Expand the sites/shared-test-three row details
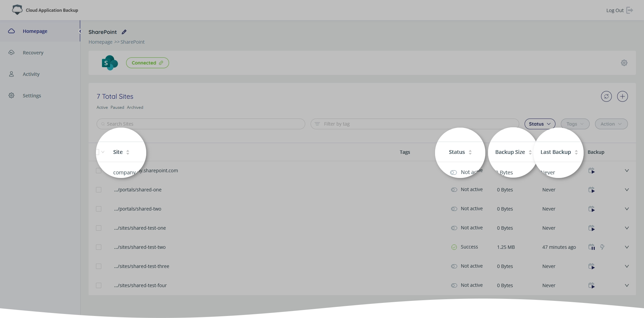Viewport: 644px width, 318px height. [627, 266]
